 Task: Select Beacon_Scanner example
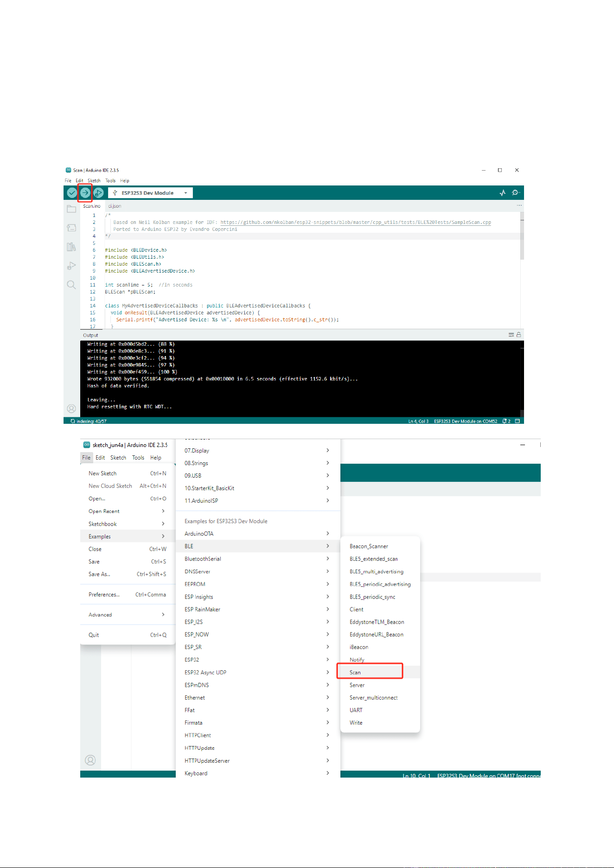pyautogui.click(x=380, y=546)
